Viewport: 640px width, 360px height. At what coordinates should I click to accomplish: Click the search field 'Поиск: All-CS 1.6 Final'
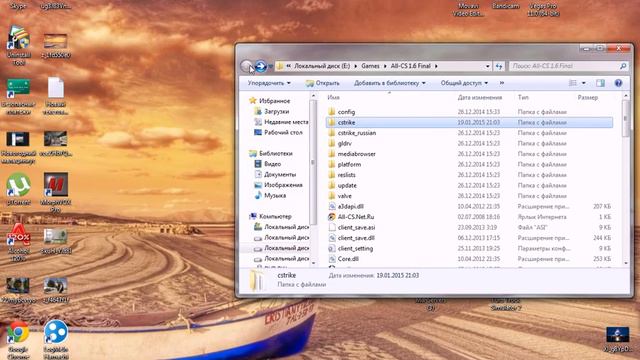pyautogui.click(x=564, y=66)
